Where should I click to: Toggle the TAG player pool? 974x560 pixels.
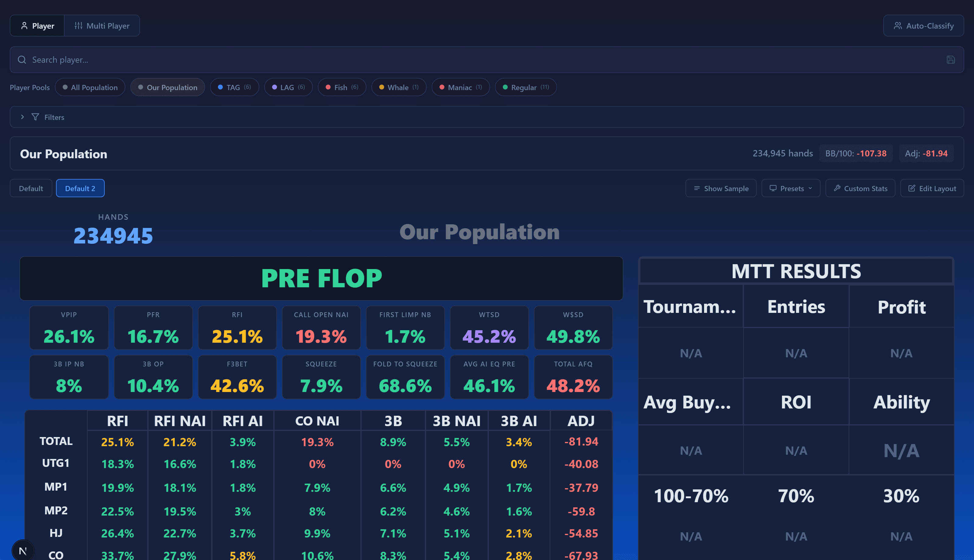click(x=235, y=87)
